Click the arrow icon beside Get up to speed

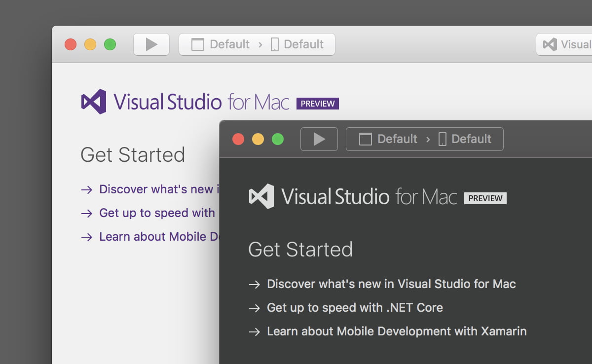255,308
